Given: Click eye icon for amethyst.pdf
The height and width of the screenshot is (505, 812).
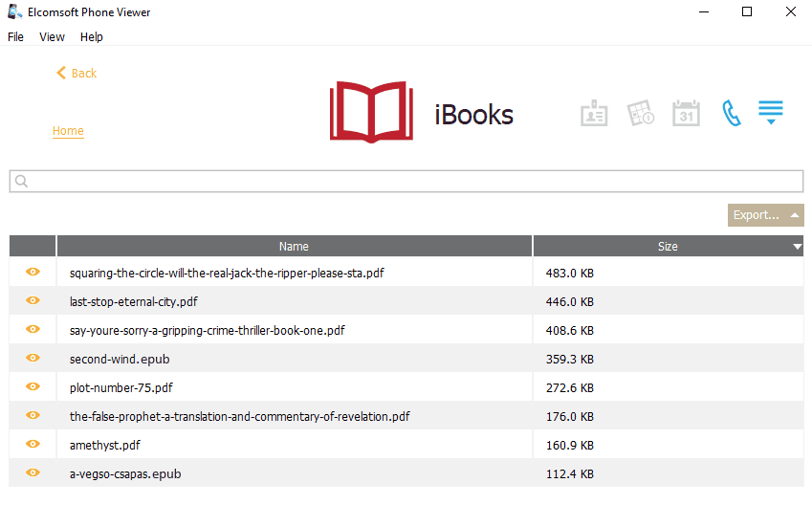Looking at the screenshot, I should tap(33, 444).
